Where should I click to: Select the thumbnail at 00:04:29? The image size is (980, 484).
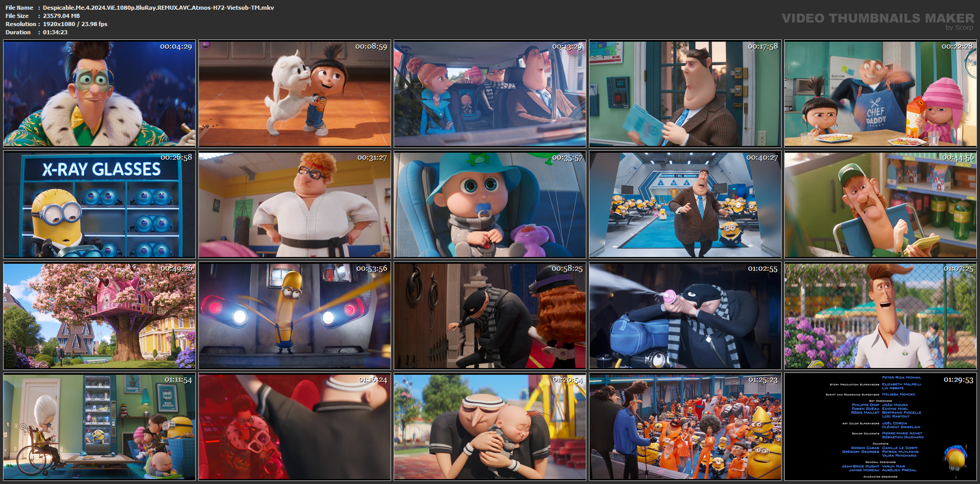coord(100,94)
